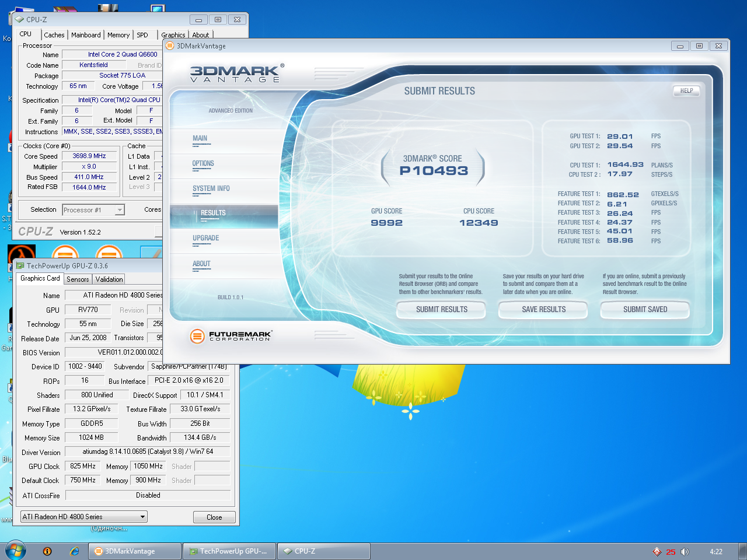Click the GPU score 9992
This screenshot has width=747, height=560.
tap(387, 223)
